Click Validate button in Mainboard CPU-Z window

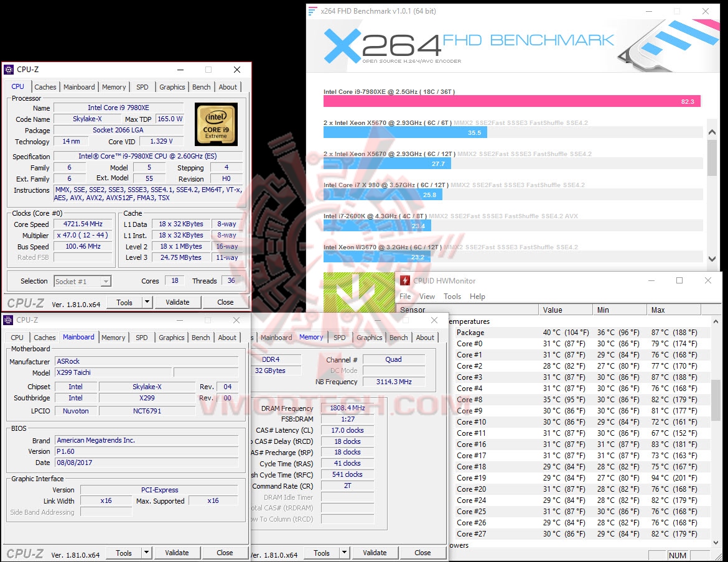(177, 552)
